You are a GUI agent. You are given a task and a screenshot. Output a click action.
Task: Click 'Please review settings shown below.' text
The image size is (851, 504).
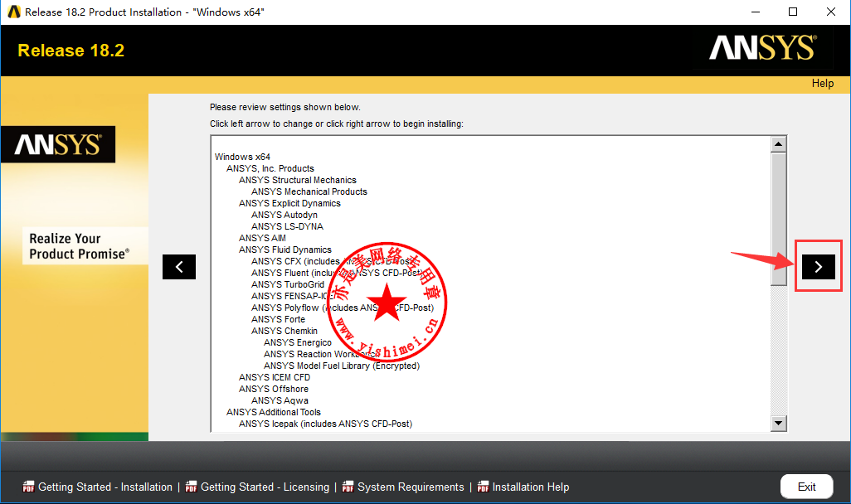pos(285,107)
